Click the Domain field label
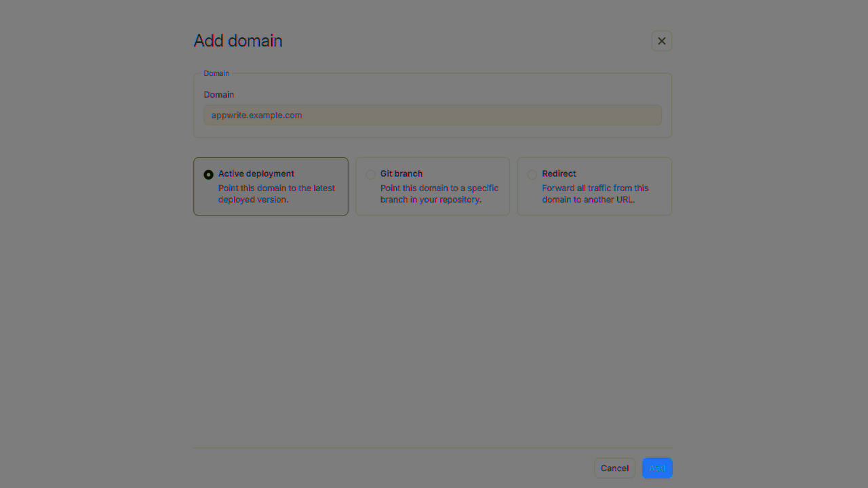868x488 pixels. point(218,94)
